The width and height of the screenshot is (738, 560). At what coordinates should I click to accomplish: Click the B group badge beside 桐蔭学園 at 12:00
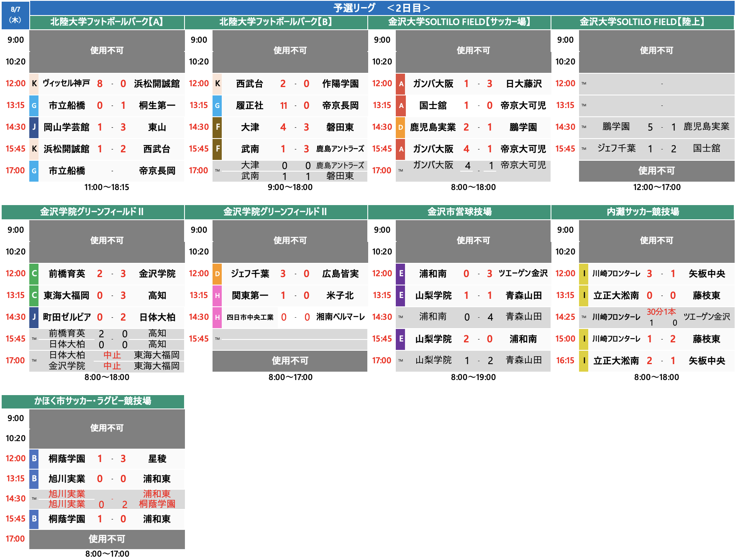34,459
